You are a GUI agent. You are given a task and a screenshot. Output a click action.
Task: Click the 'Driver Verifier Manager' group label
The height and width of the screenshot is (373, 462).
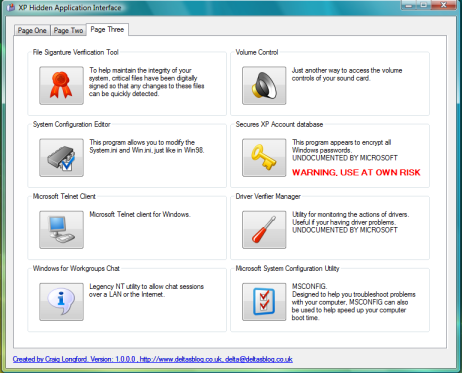coord(268,196)
